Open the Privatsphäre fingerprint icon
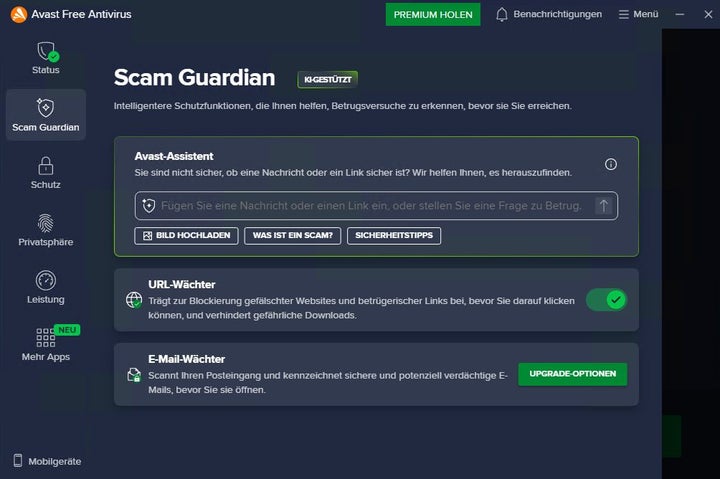This screenshot has height=479, width=720. 46,223
